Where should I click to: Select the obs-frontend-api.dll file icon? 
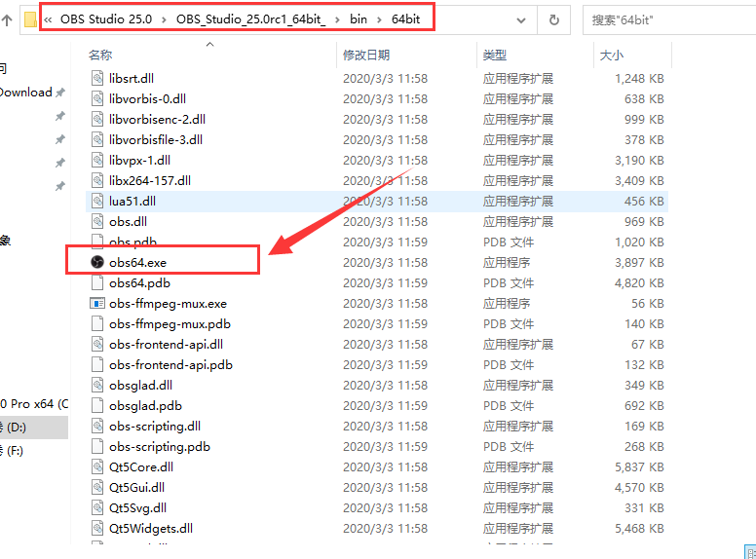[x=97, y=344]
